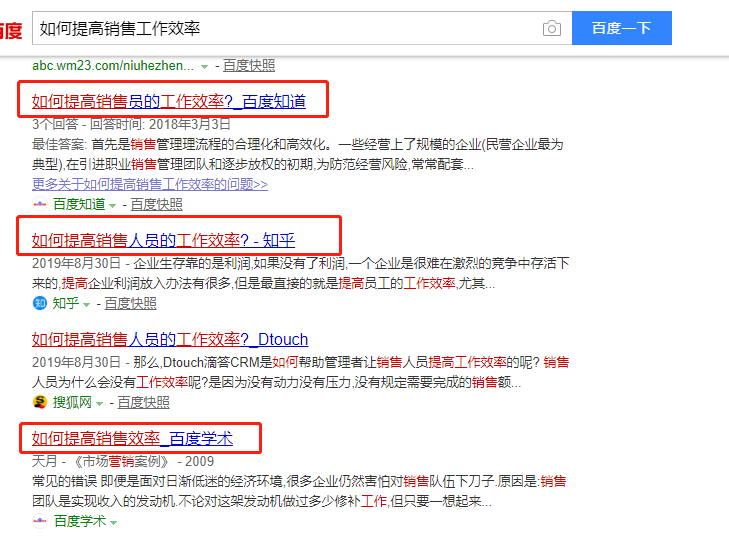
Task: Click the 搜狐网 source favicon
Action: (40, 402)
